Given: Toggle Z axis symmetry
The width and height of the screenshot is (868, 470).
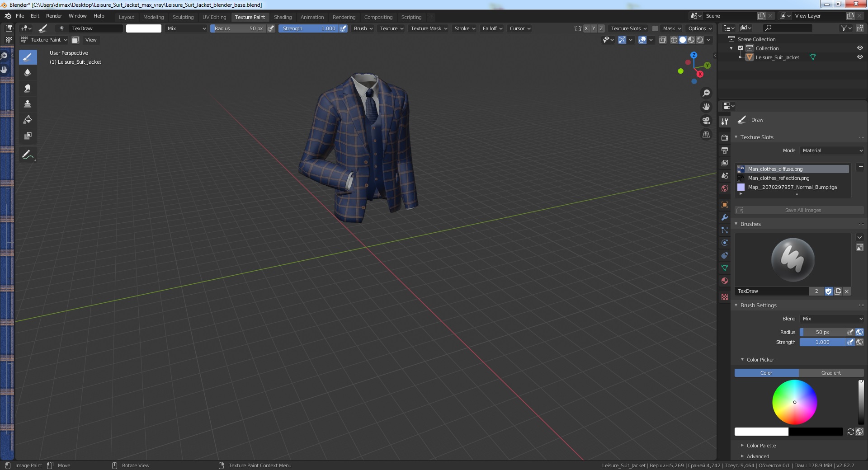Looking at the screenshot, I should 601,28.
